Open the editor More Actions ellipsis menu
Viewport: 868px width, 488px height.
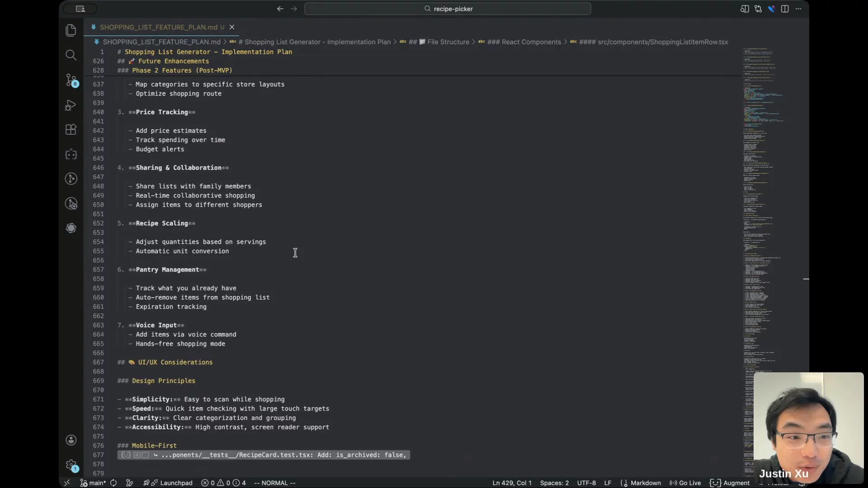pyautogui.click(x=798, y=9)
